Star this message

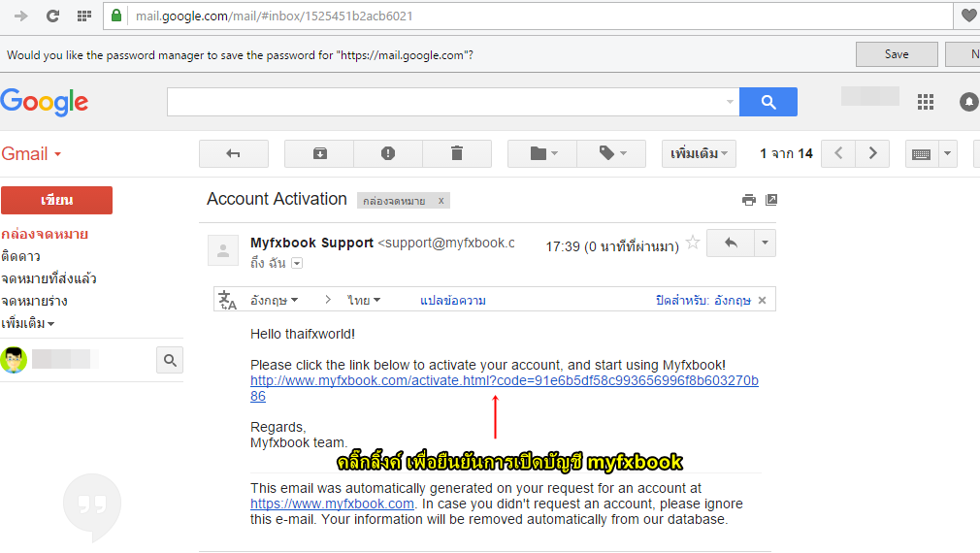click(693, 243)
